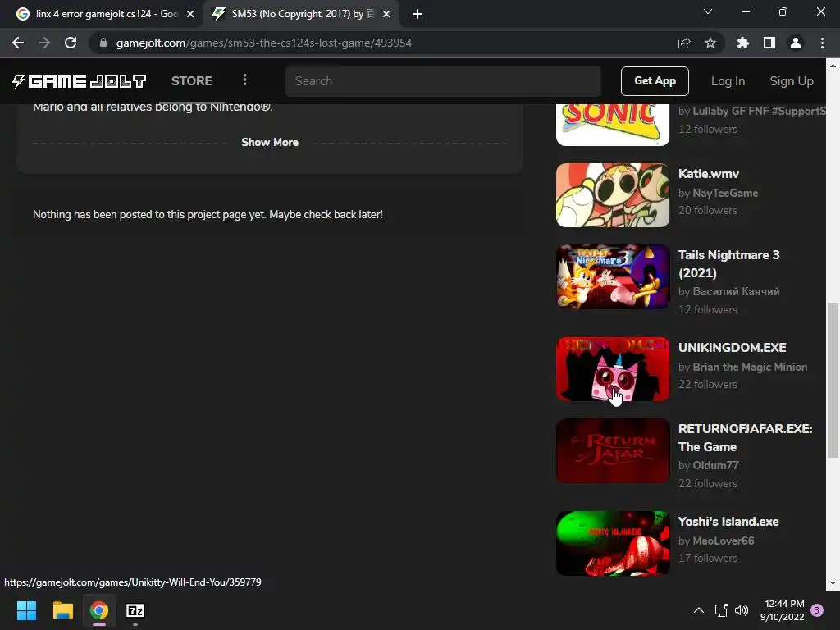Reload the Game Jolt page

[x=71, y=43]
